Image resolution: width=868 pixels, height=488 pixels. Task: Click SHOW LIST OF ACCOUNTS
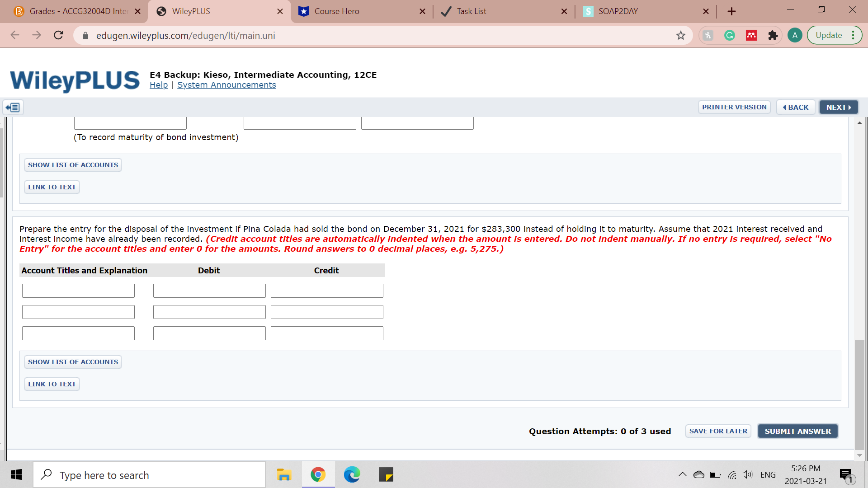coord(72,361)
